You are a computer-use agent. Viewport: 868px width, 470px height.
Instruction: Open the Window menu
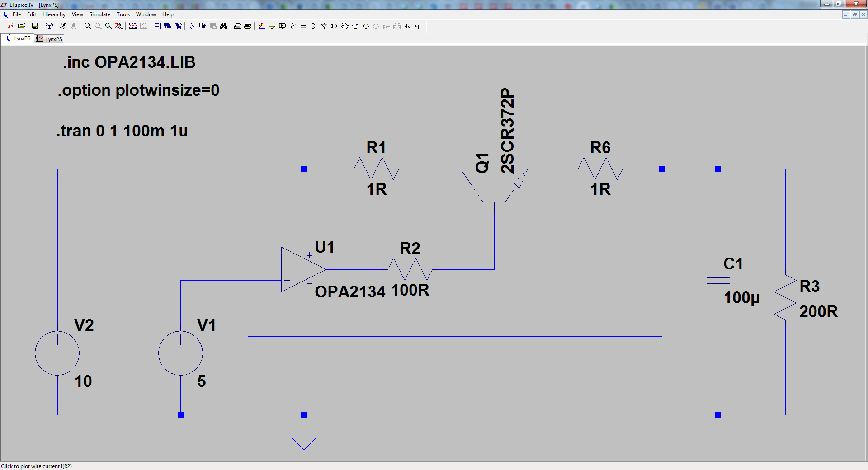(146, 14)
